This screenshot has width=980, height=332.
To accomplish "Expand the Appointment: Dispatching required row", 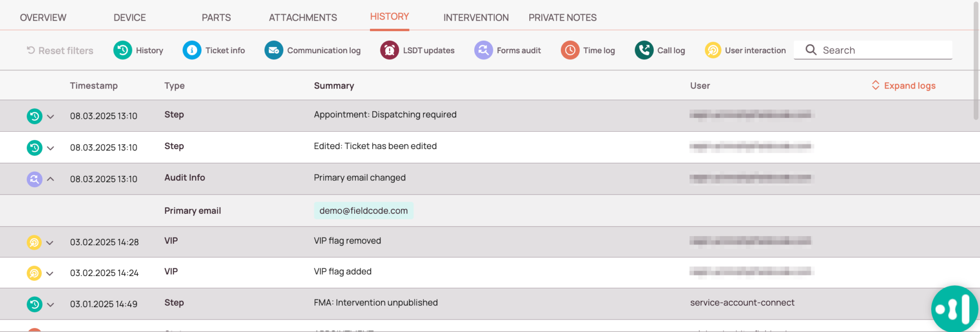I will click(50, 116).
